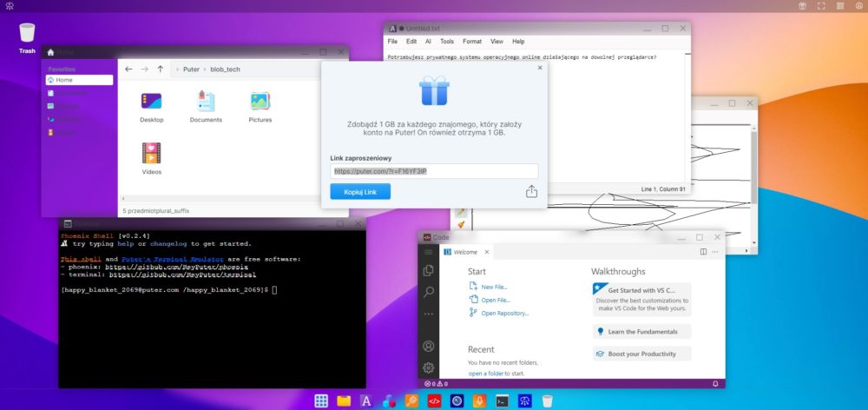
Task: Open the Videos folder in file manager
Action: click(151, 159)
